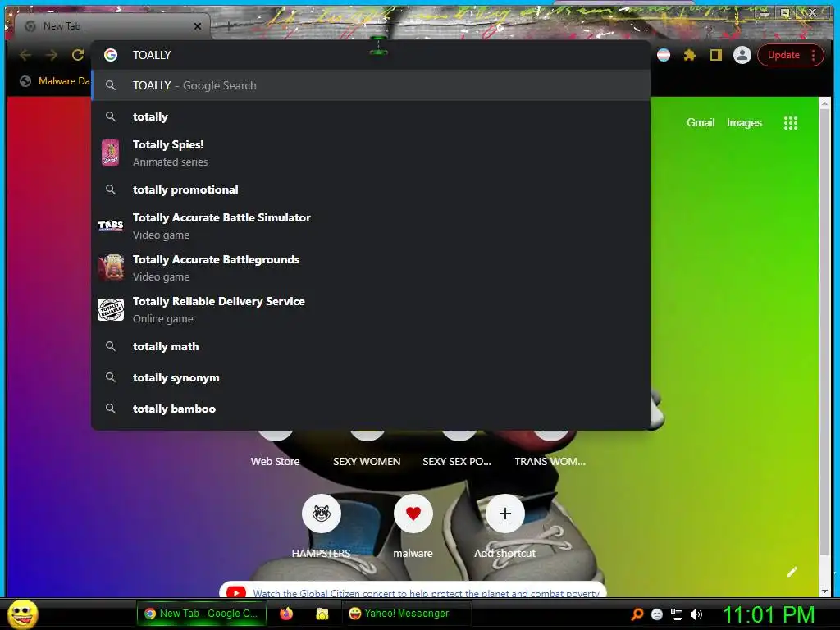Reload the page with refresh icon
840x630 pixels.
point(78,55)
